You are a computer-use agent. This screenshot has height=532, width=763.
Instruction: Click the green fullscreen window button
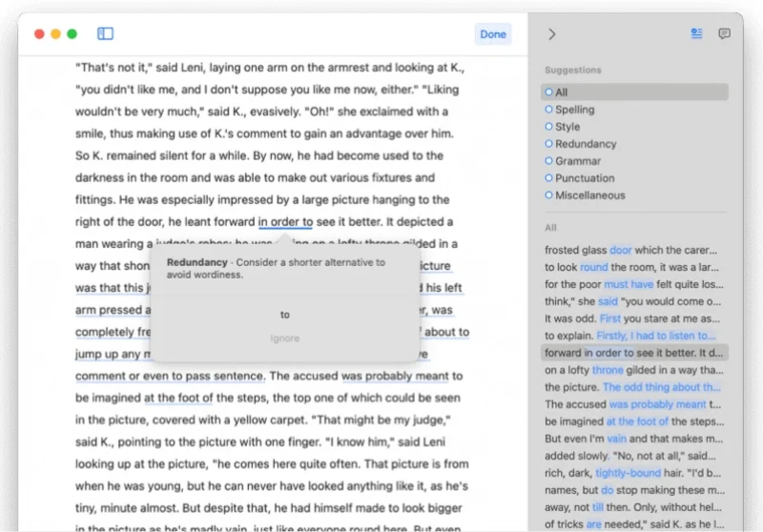72,33
